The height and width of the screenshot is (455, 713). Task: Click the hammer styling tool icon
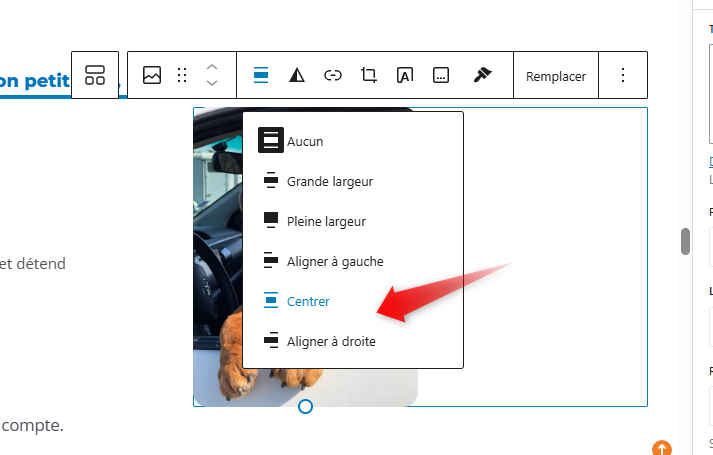[482, 75]
